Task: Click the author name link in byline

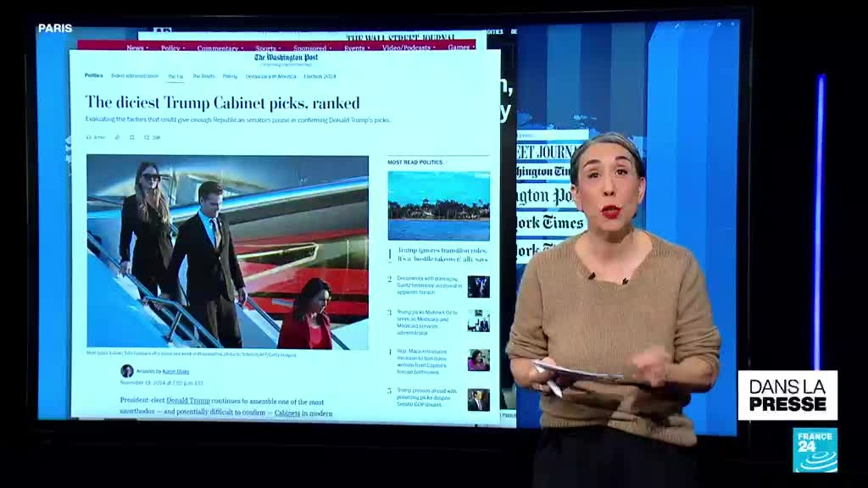Action: [175, 371]
